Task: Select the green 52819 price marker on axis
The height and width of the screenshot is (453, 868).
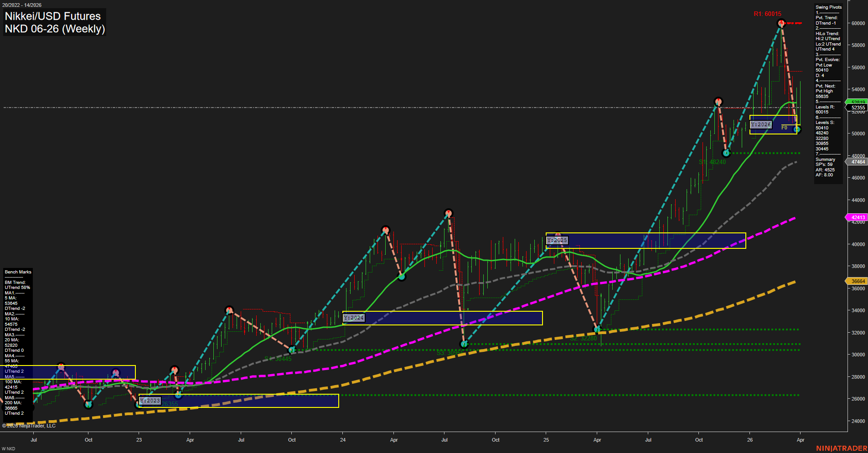Action: click(858, 102)
